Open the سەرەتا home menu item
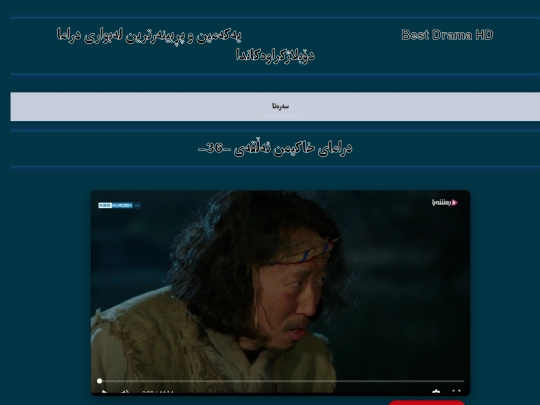 click(x=280, y=106)
